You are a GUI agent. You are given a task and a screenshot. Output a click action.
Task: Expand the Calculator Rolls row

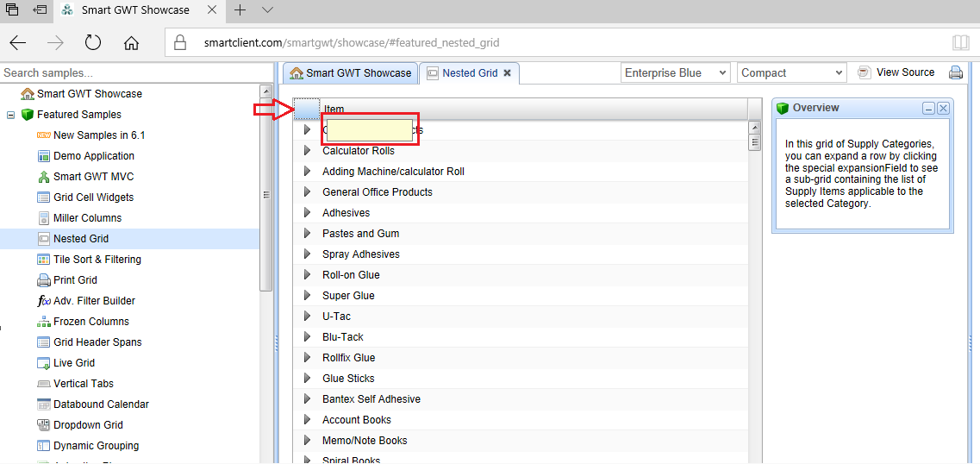coord(307,151)
